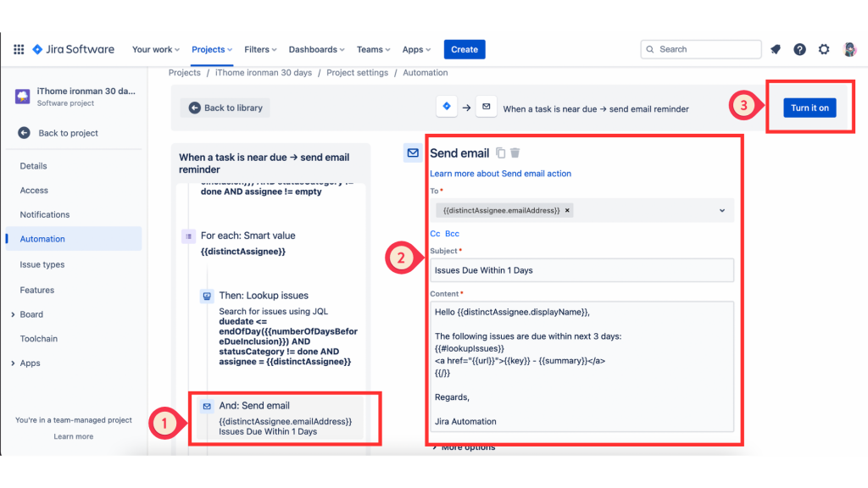Click the Back to project arrow icon
Image resolution: width=868 pixels, height=488 pixels.
pos(24,133)
